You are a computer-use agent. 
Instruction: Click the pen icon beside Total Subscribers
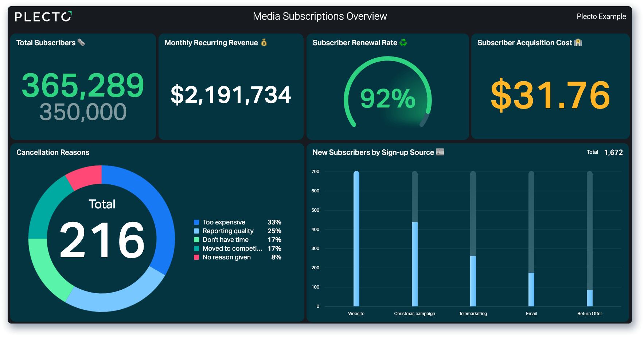coord(82,43)
